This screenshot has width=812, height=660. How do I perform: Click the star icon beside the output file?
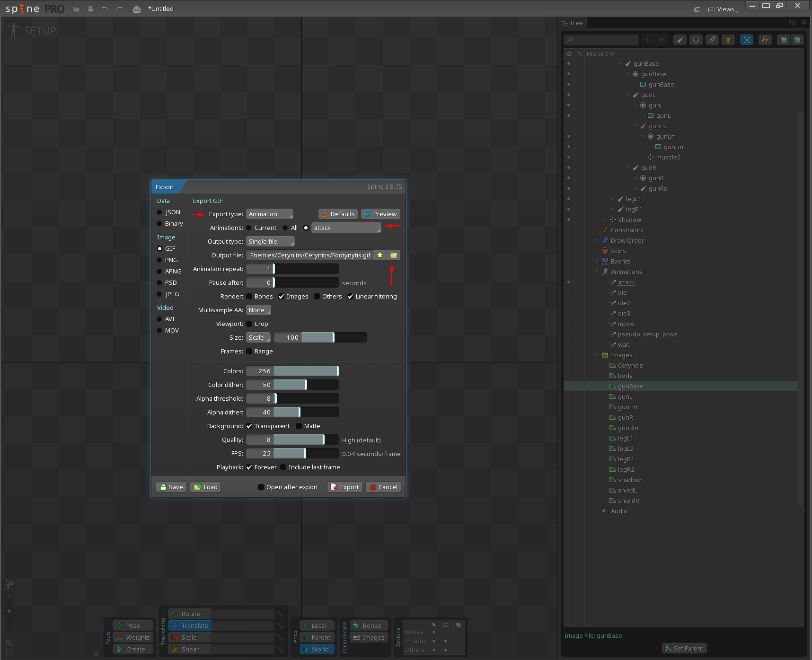pos(380,255)
